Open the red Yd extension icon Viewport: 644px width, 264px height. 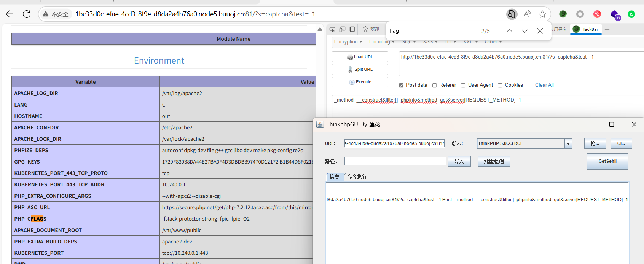[597, 14]
